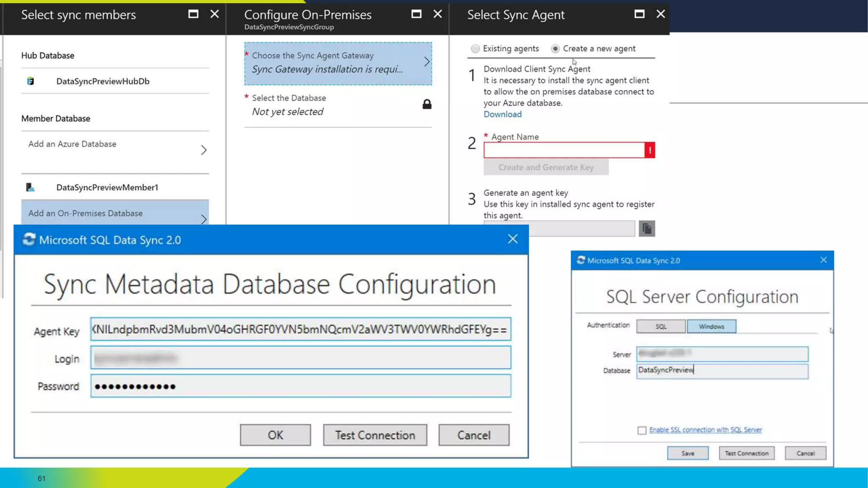Close the Configure On-Premises blade
Screen dimensions: 868x488
pos(437,14)
